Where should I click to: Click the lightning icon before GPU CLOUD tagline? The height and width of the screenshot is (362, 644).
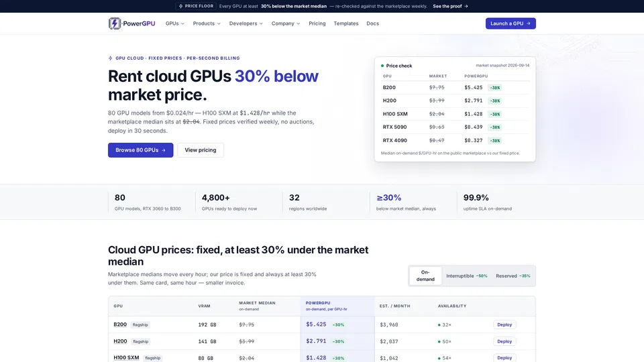coord(110,58)
